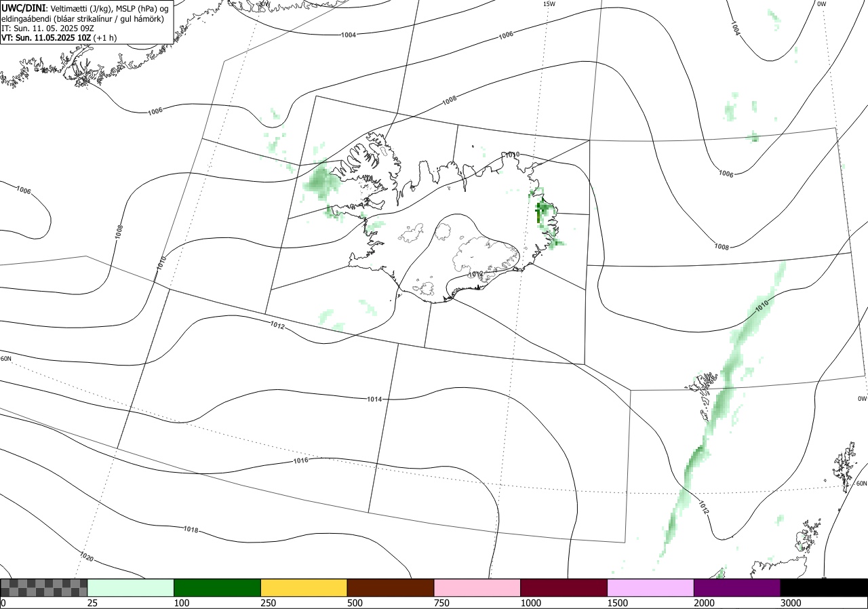
Task: Click legend value "250"
Action: [268, 603]
